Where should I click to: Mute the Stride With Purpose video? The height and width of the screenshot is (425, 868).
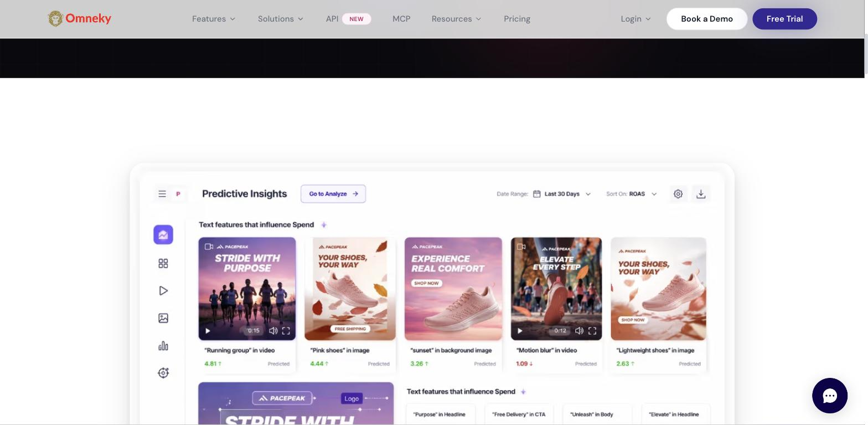[x=273, y=331]
